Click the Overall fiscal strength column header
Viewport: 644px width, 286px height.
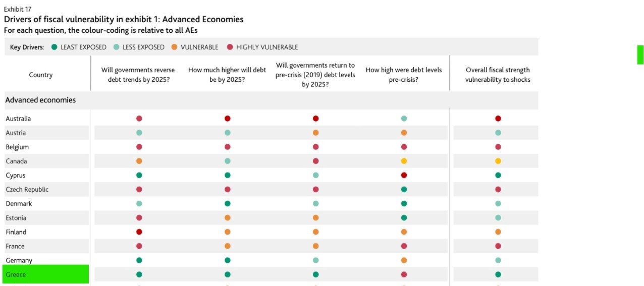498,75
